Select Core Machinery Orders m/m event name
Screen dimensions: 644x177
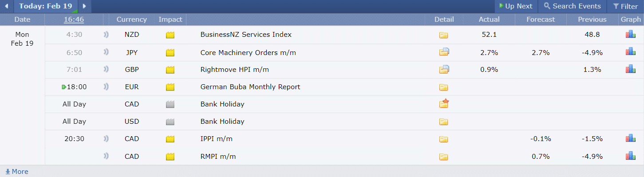pyautogui.click(x=248, y=53)
